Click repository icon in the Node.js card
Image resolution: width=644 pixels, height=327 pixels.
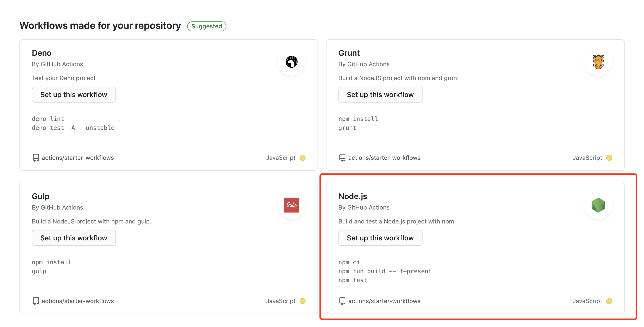tap(342, 301)
